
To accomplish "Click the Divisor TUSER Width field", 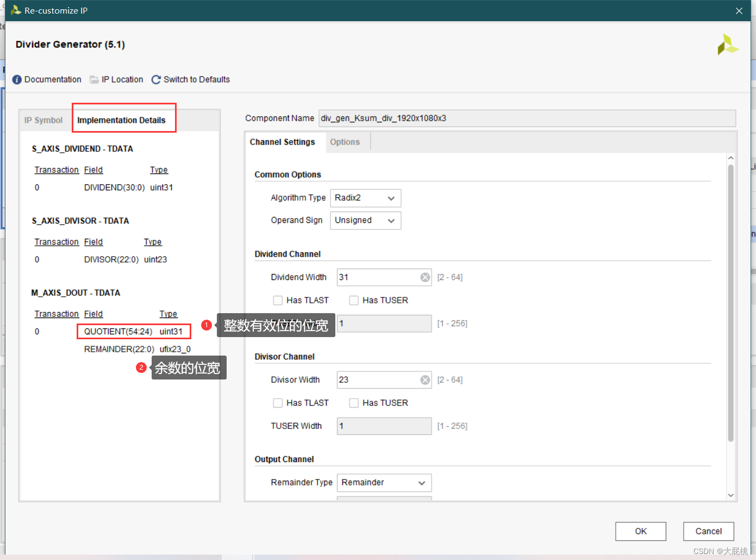I will (384, 426).
